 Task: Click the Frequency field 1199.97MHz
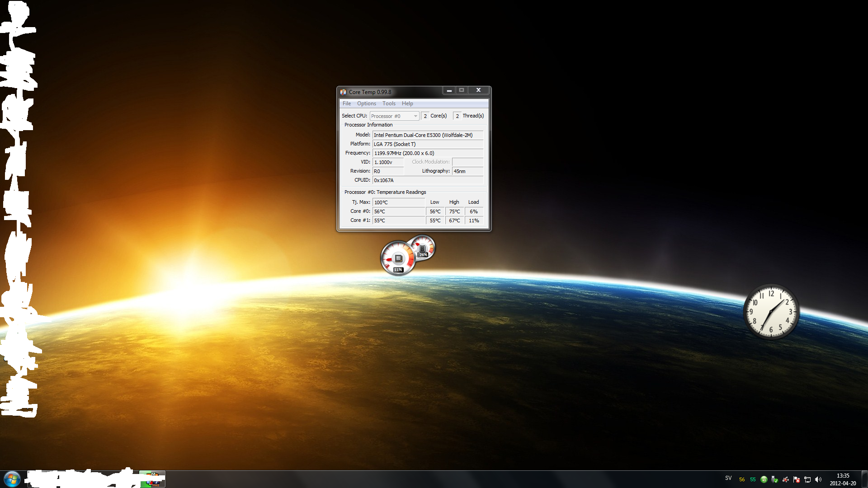tap(428, 153)
